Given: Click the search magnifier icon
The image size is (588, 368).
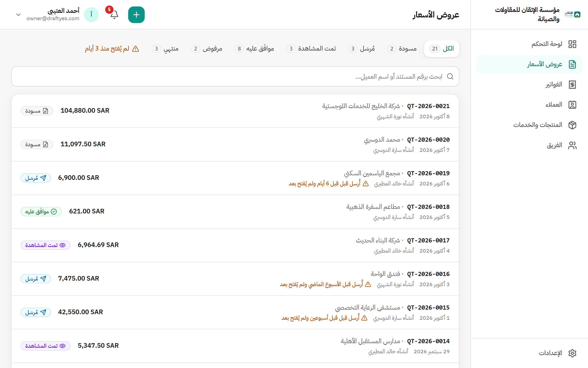Looking at the screenshot, I should (450, 76).
